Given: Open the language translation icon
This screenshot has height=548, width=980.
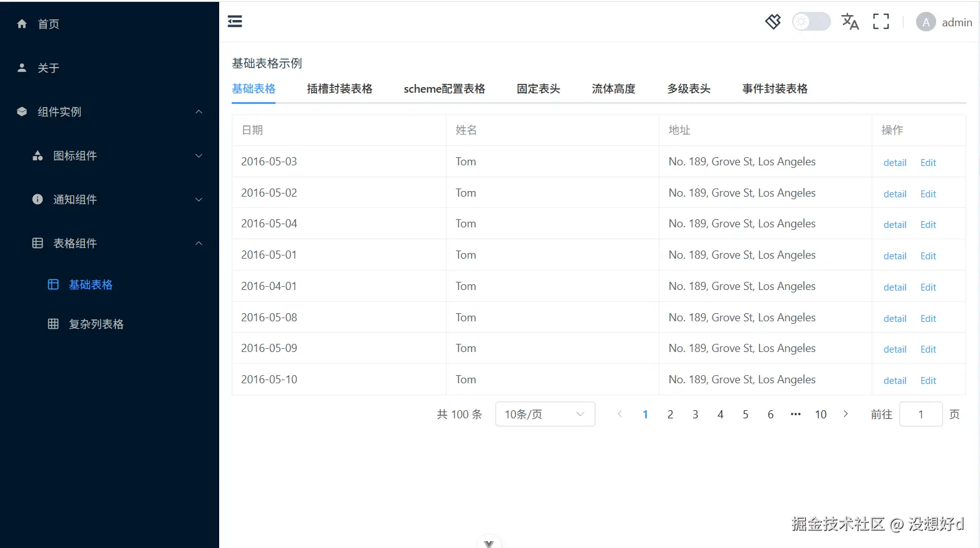Looking at the screenshot, I should 850,22.
